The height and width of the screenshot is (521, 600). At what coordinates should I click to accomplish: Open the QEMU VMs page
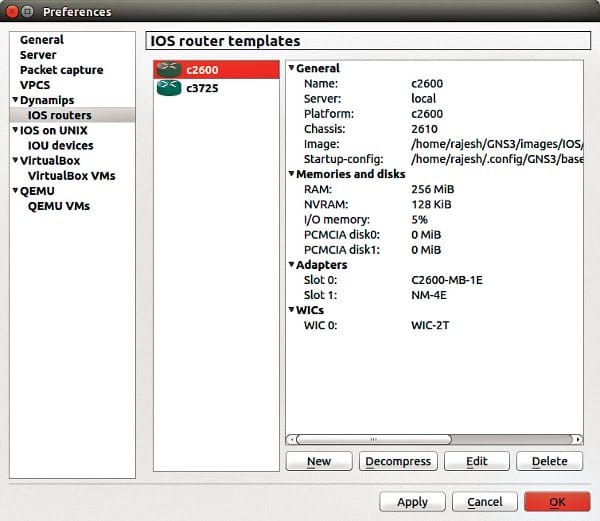click(x=59, y=206)
